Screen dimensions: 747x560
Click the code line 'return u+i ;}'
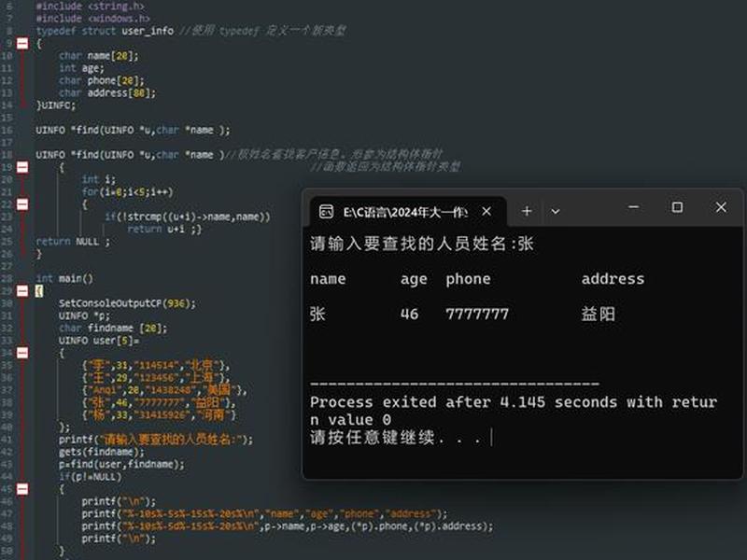[164, 229]
